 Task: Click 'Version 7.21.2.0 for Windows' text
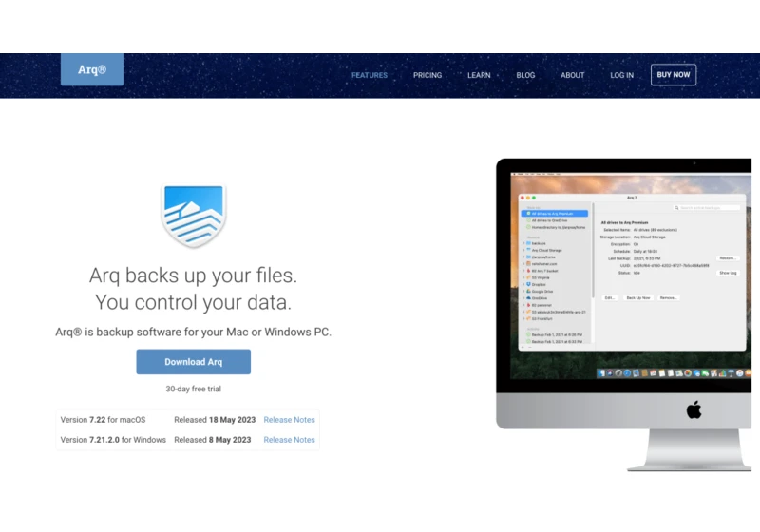[x=113, y=440]
